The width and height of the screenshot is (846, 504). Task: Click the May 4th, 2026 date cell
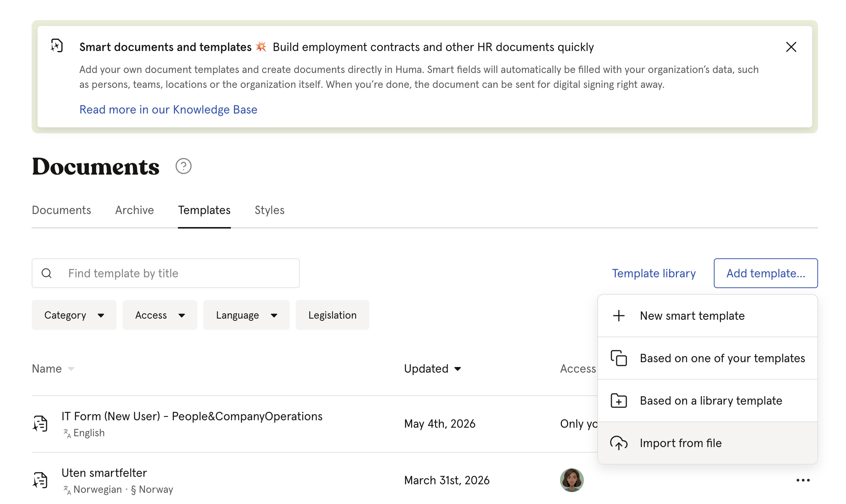(440, 424)
